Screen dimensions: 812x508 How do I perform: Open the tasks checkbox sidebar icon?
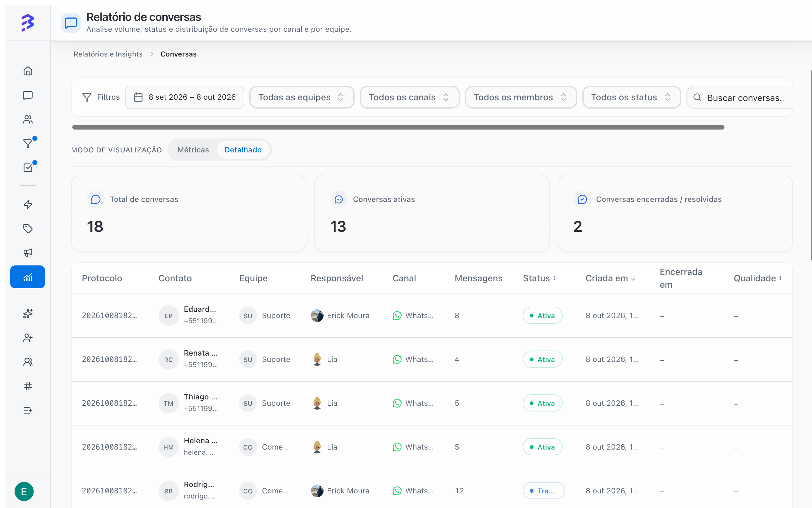click(28, 167)
